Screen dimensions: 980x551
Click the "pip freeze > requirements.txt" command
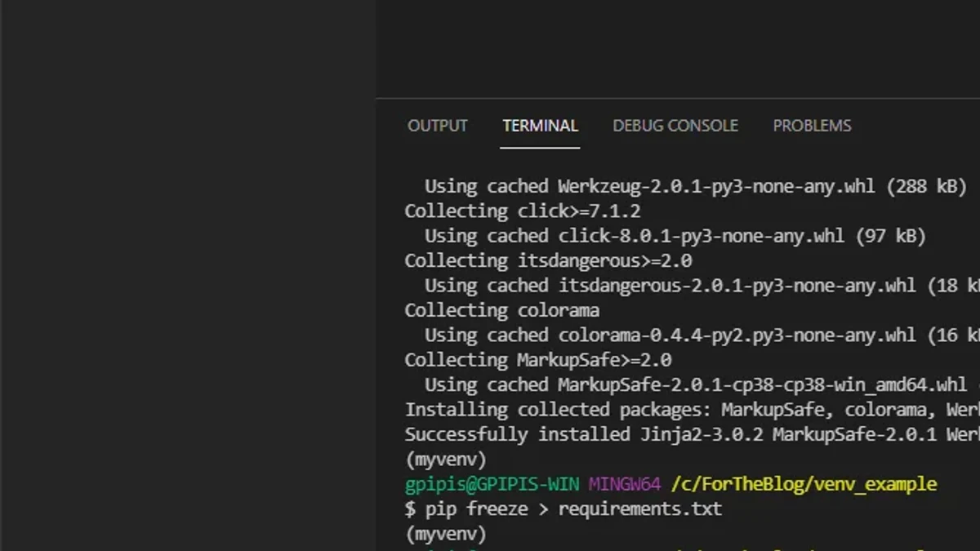point(573,509)
